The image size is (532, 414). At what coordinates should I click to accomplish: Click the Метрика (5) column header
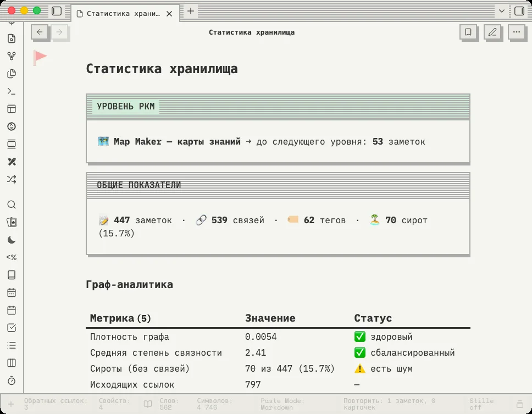pos(120,318)
